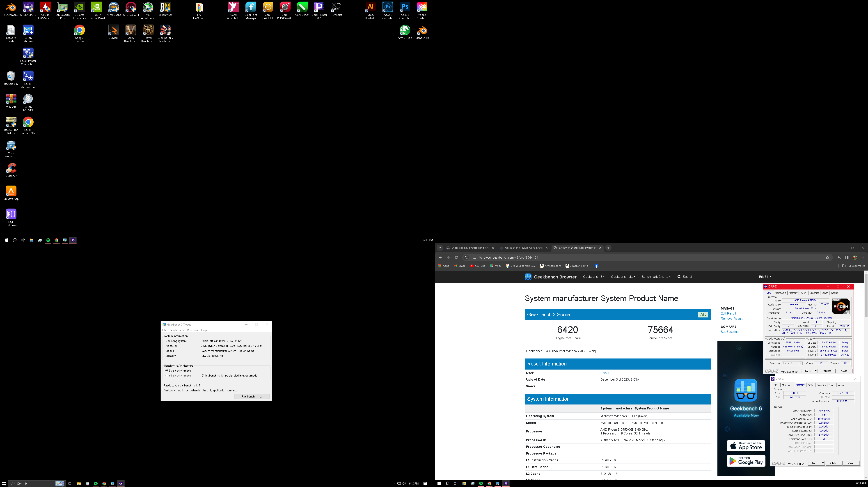Open the Purchase menu in Geekbench 3
The height and width of the screenshot is (487, 868).
[193, 330]
